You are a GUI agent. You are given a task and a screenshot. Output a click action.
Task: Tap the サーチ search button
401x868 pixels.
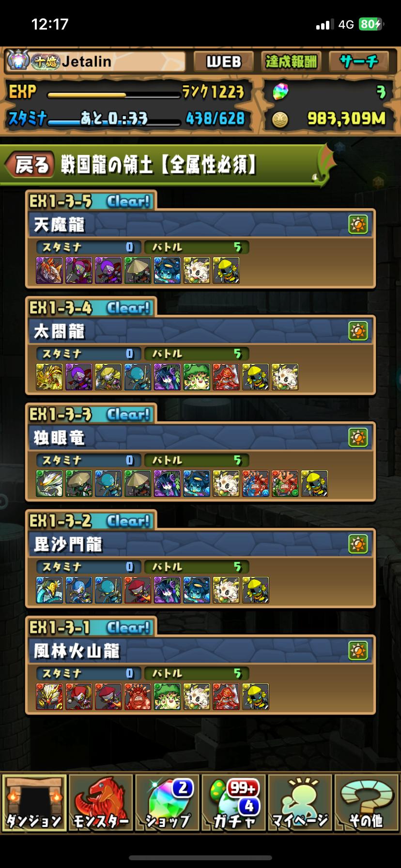359,62
